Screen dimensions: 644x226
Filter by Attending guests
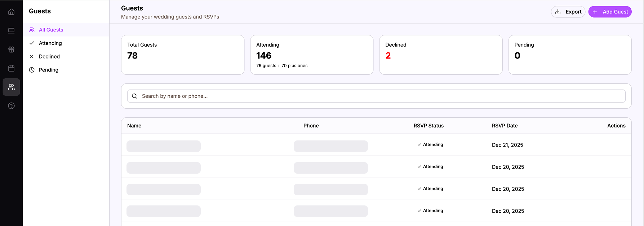[50, 43]
